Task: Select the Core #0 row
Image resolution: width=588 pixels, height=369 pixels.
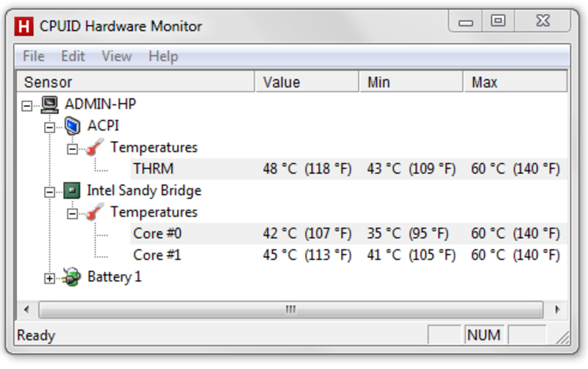Action: pos(348,234)
